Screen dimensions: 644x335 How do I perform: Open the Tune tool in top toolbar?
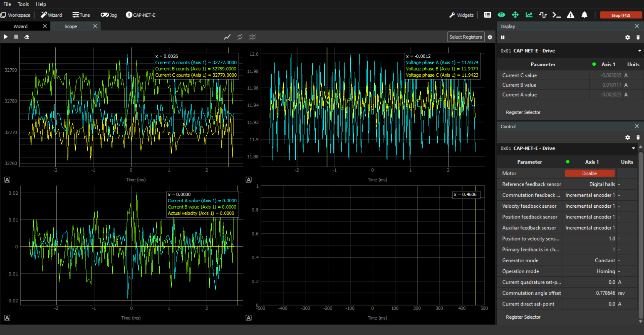[x=81, y=15]
